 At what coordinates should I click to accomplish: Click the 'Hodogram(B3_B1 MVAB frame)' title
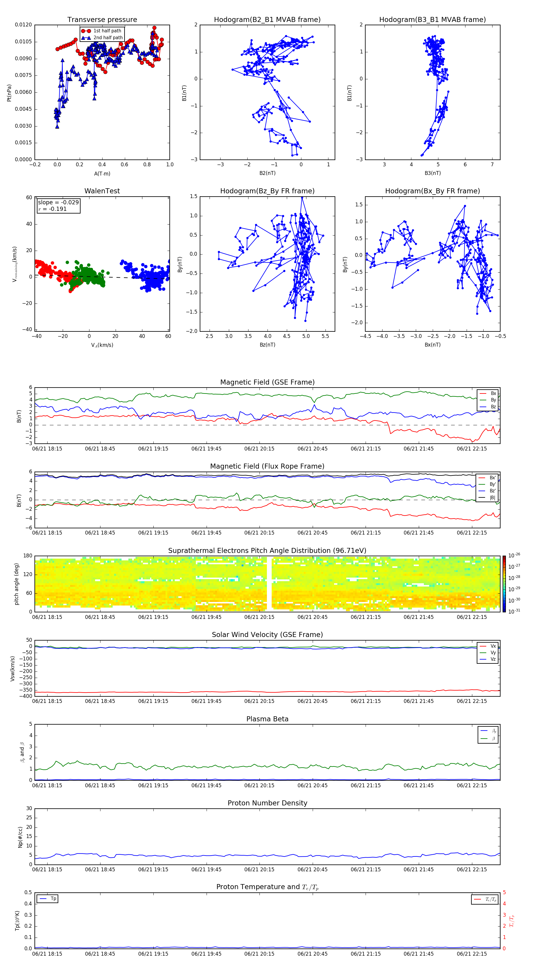click(x=432, y=19)
